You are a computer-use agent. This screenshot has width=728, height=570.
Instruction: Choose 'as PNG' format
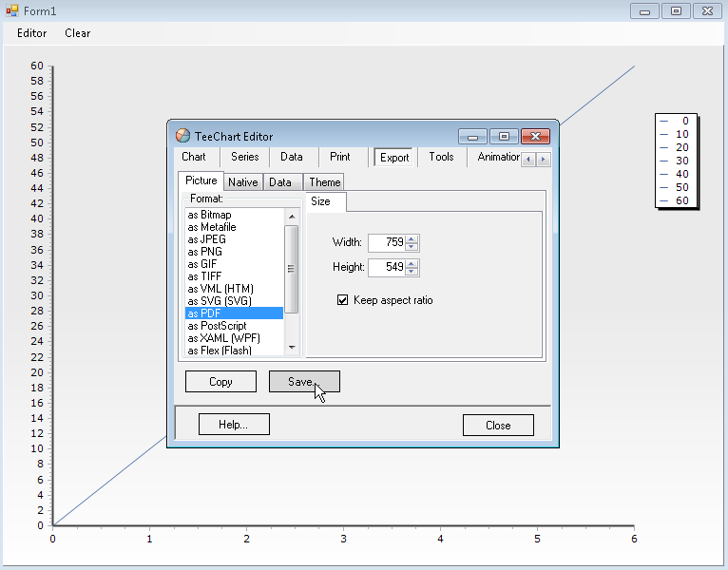234,252
